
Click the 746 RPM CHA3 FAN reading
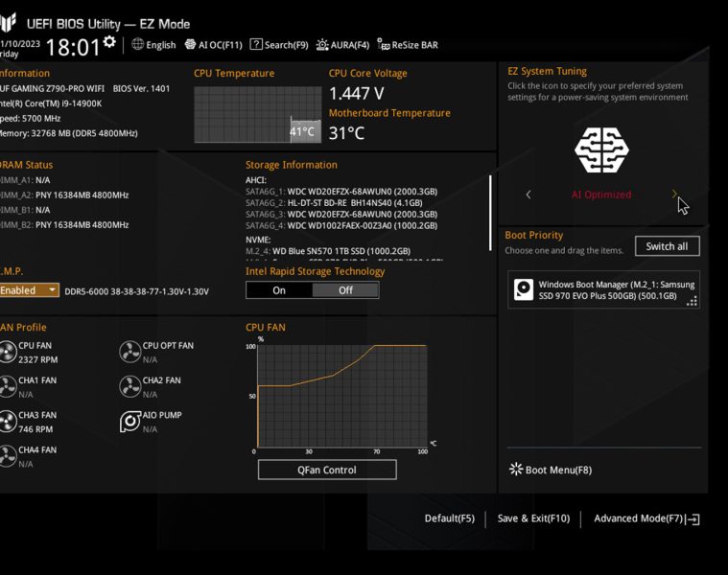35,429
